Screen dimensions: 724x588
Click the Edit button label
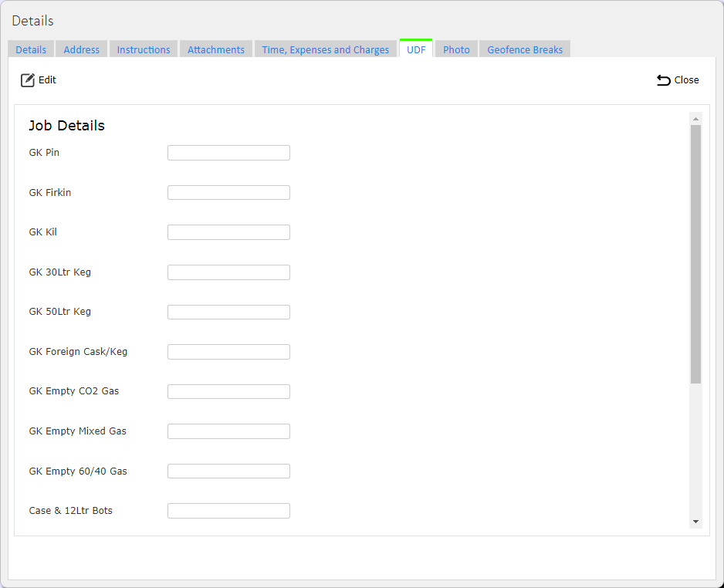tap(47, 79)
